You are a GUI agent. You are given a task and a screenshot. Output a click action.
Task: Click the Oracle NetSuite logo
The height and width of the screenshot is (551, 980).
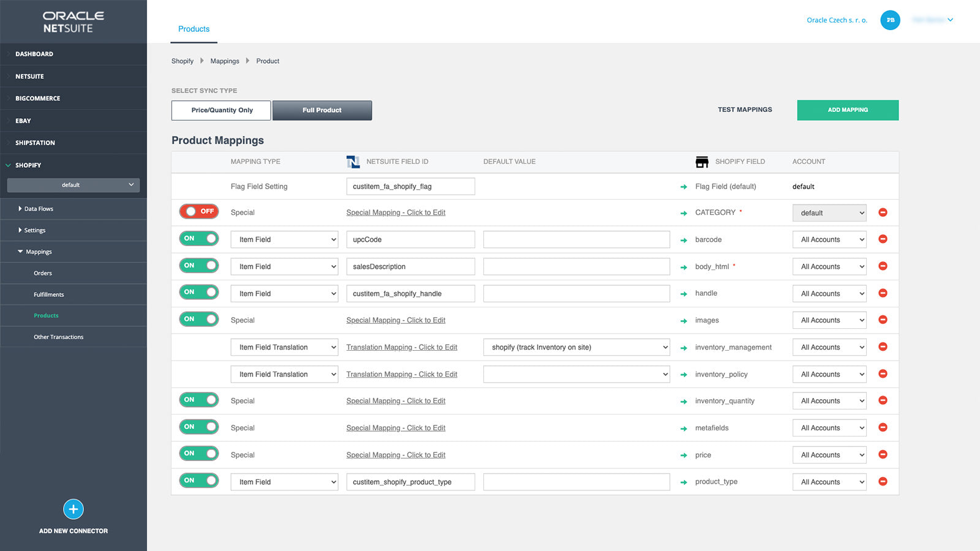tap(72, 20)
